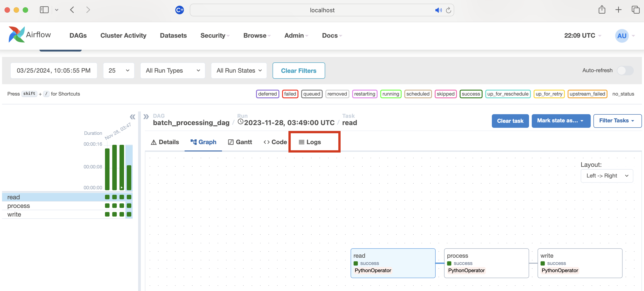The image size is (644, 291).
Task: Click the Clear Filters button
Action: tap(298, 71)
